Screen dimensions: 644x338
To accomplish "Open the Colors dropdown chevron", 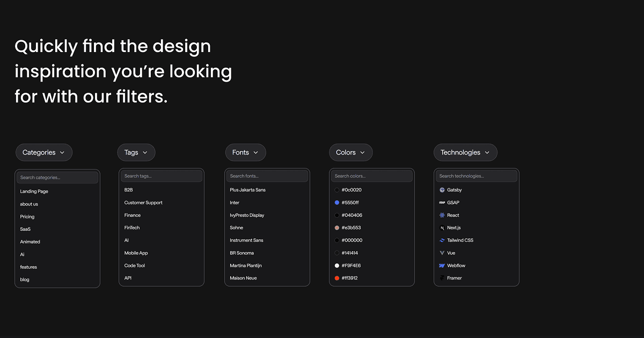I will click(x=362, y=152).
